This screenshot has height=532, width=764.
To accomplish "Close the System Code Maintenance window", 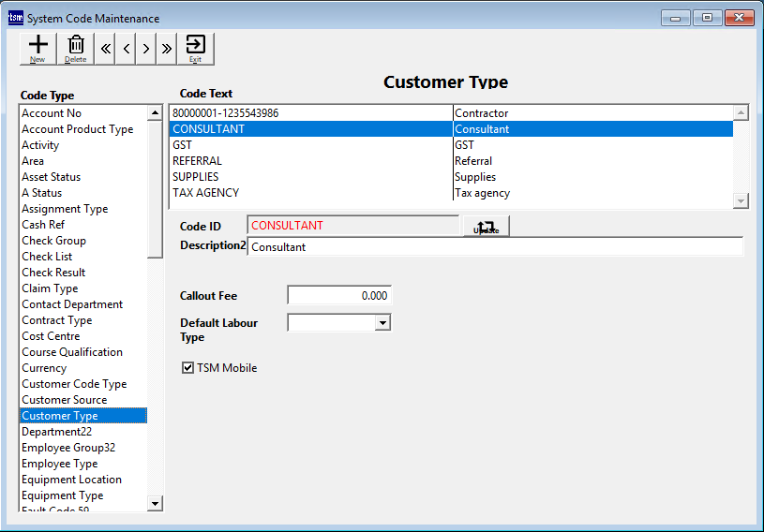I will pyautogui.click(x=739, y=18).
